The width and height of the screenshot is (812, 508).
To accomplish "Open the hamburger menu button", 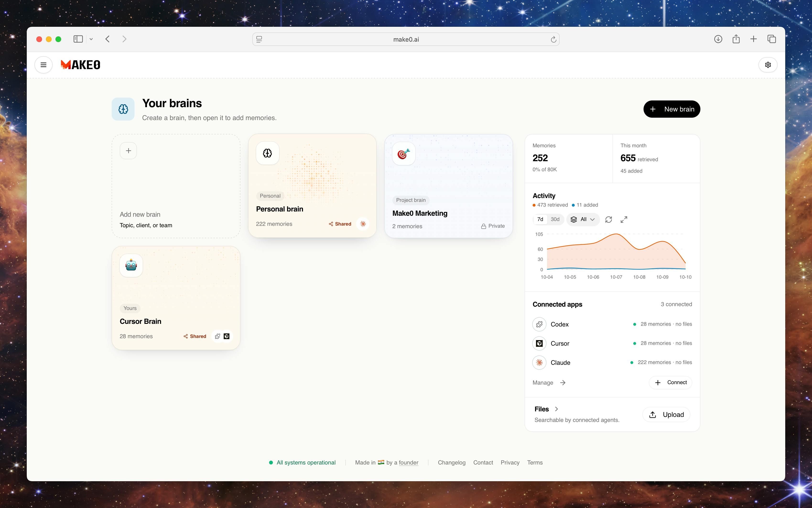I will click(x=43, y=65).
